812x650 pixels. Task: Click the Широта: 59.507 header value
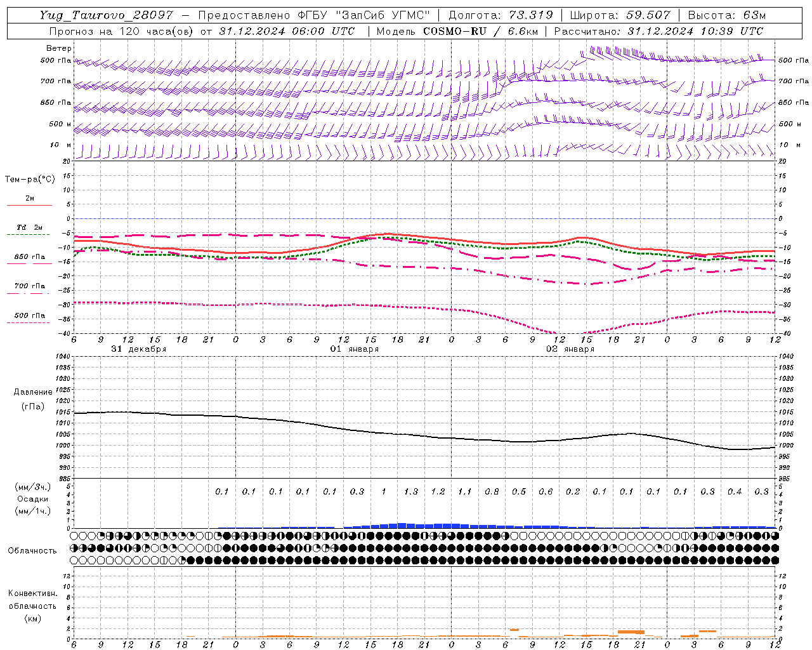pyautogui.click(x=620, y=15)
